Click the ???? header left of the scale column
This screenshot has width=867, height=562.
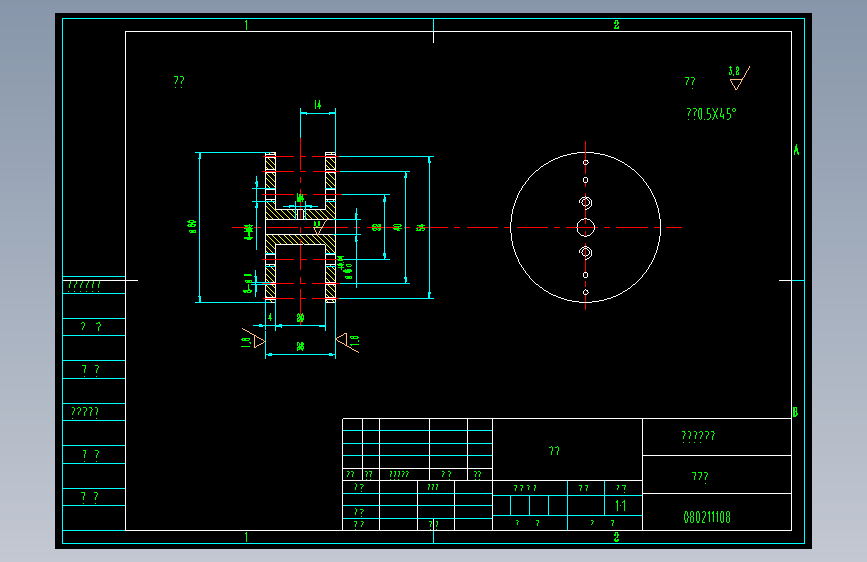tap(525, 488)
